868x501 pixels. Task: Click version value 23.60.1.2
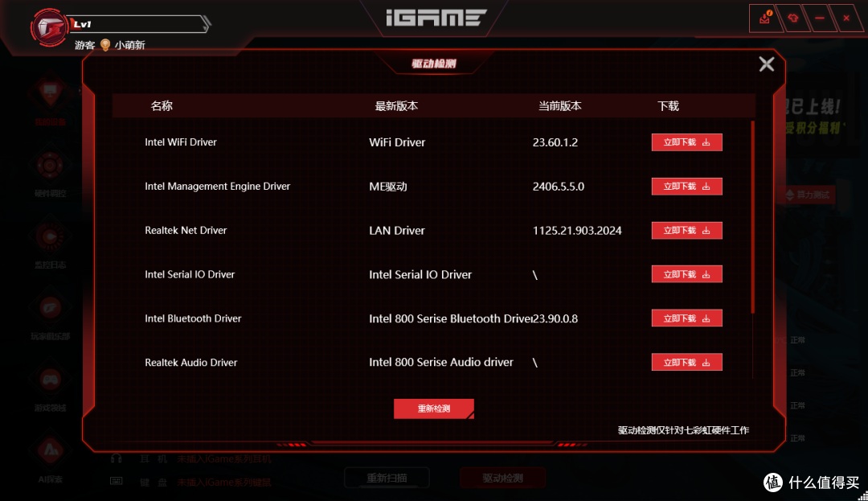click(x=555, y=142)
